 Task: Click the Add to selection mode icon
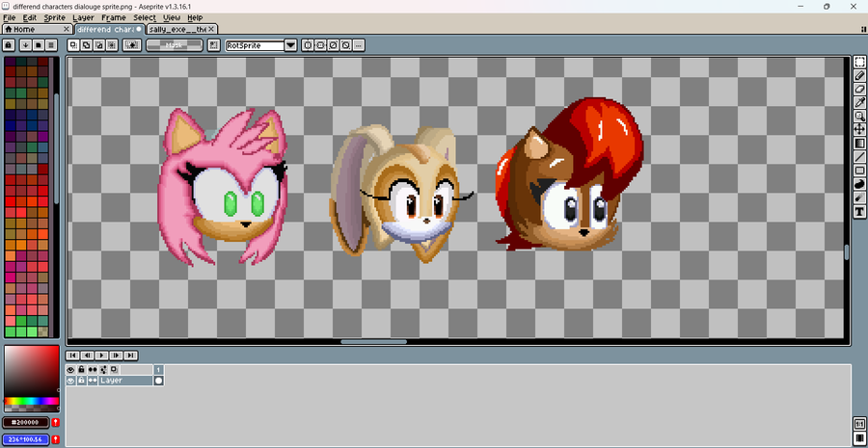[87, 44]
